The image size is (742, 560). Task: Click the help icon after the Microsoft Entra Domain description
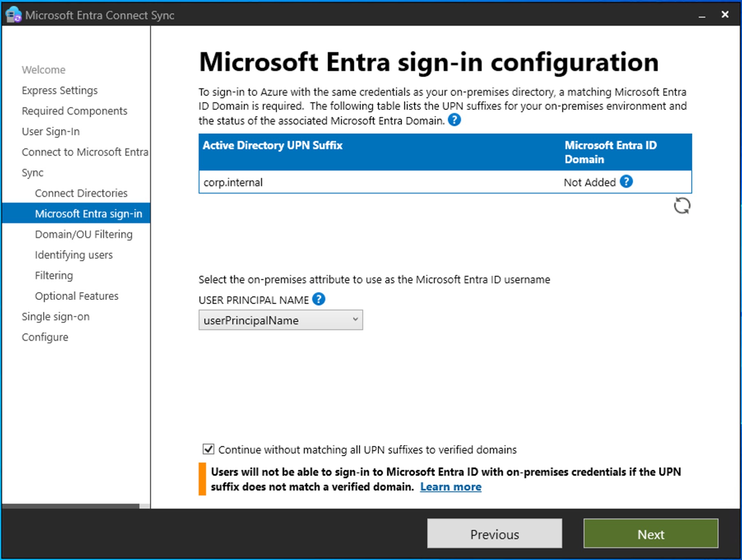coord(454,120)
